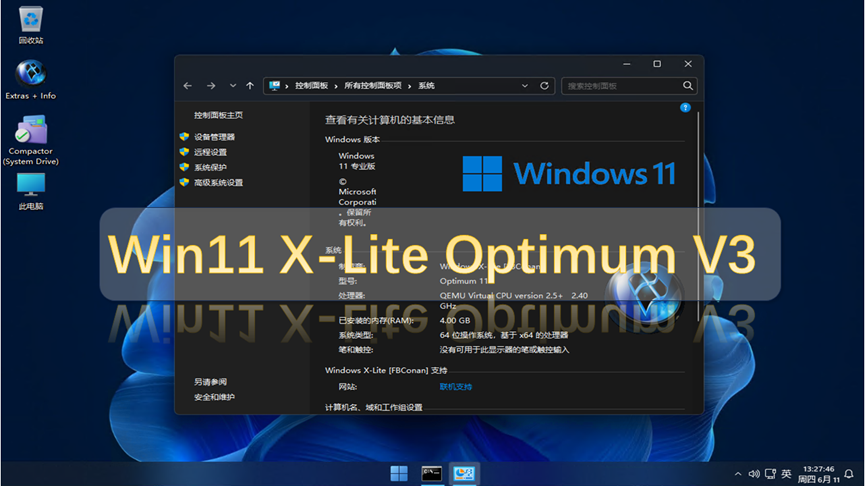Click the 'Optimum 11' model value
The width and height of the screenshot is (865, 486).
pyautogui.click(x=464, y=281)
